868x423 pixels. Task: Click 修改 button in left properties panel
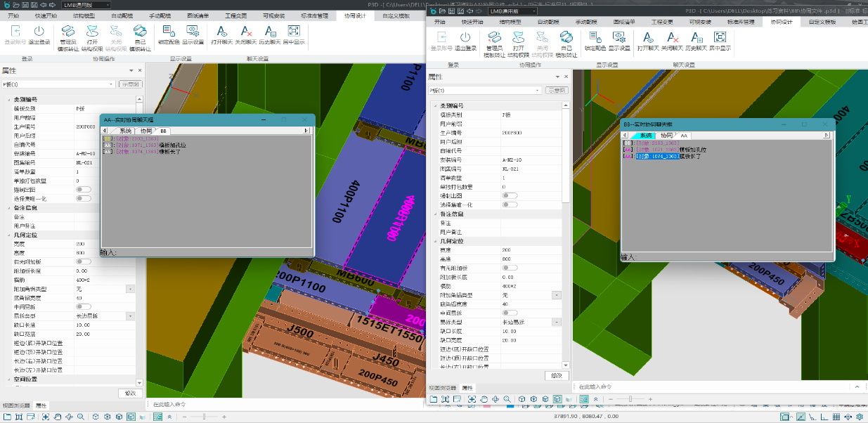pos(129,393)
